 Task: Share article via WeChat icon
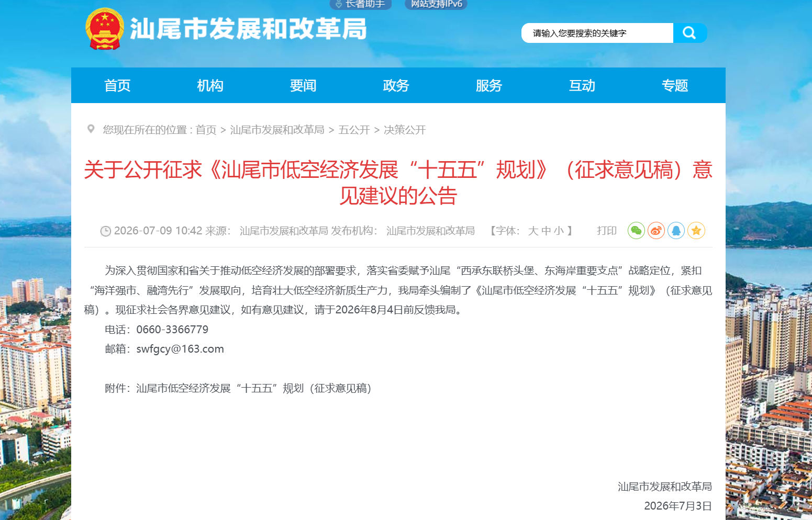(636, 230)
